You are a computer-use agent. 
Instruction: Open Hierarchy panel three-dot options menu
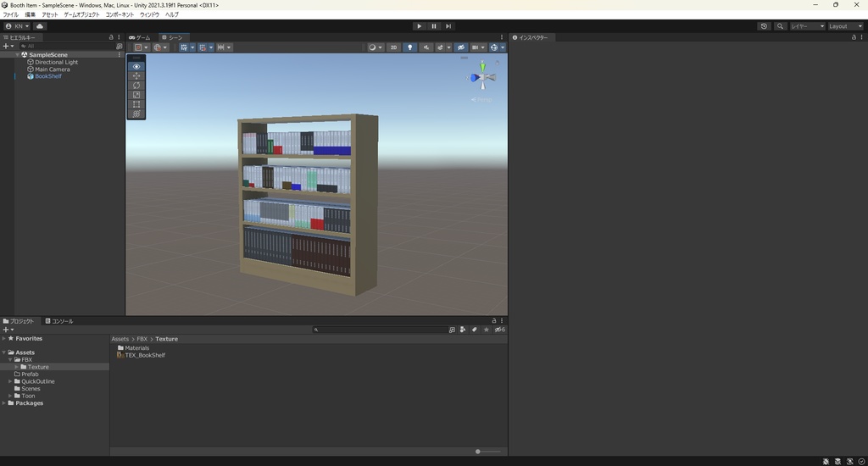pos(119,37)
